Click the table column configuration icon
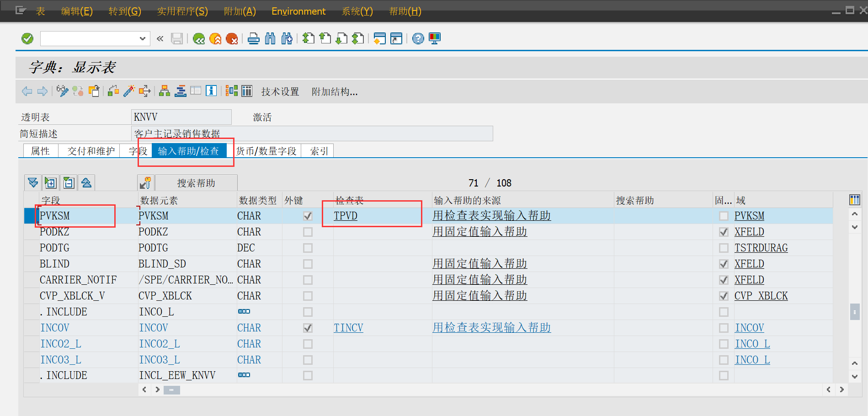 tap(854, 200)
